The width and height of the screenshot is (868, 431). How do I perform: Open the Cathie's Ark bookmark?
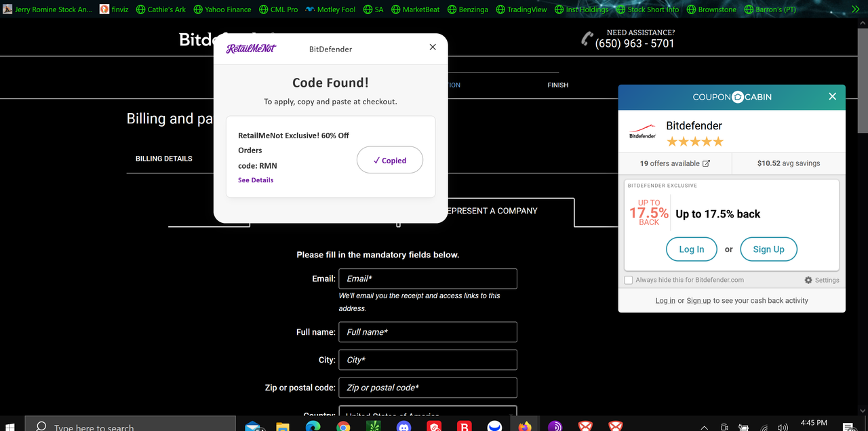(x=161, y=9)
